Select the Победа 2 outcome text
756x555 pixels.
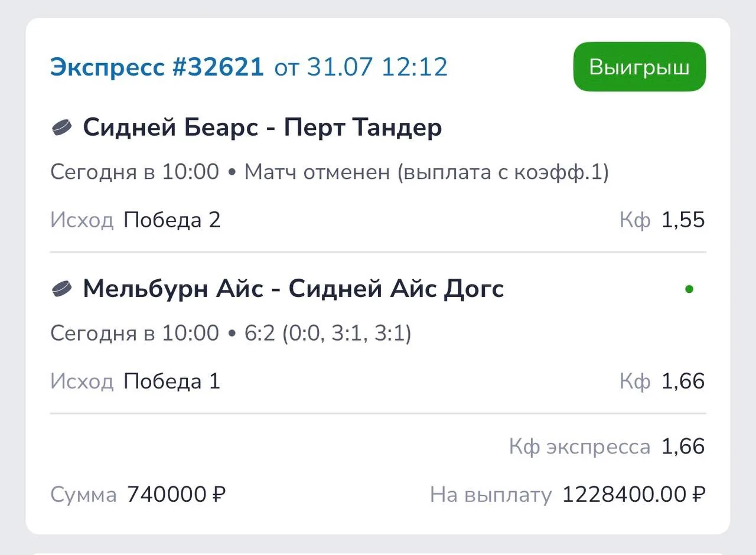point(172,220)
